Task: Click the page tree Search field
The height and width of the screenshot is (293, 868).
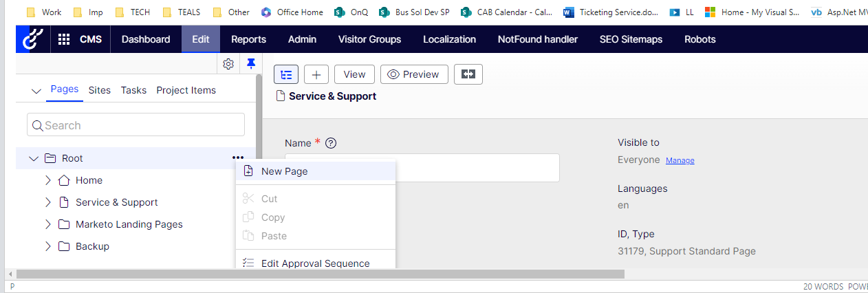Action: (136, 125)
